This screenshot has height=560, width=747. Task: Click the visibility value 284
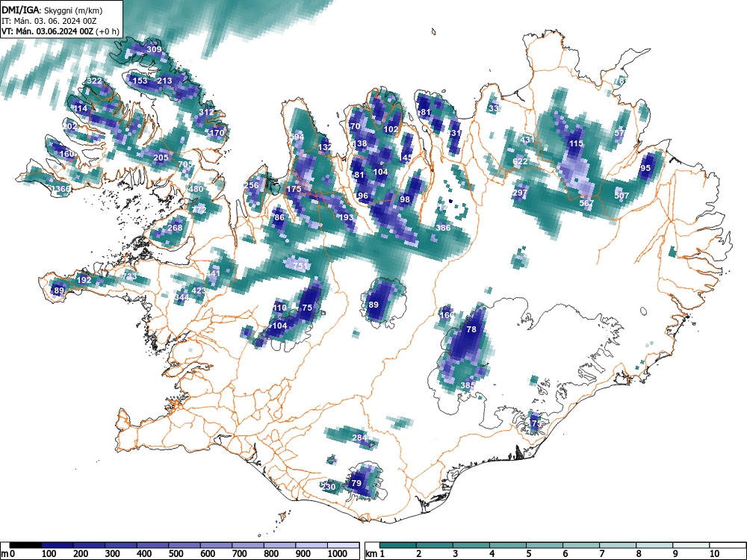(x=359, y=438)
